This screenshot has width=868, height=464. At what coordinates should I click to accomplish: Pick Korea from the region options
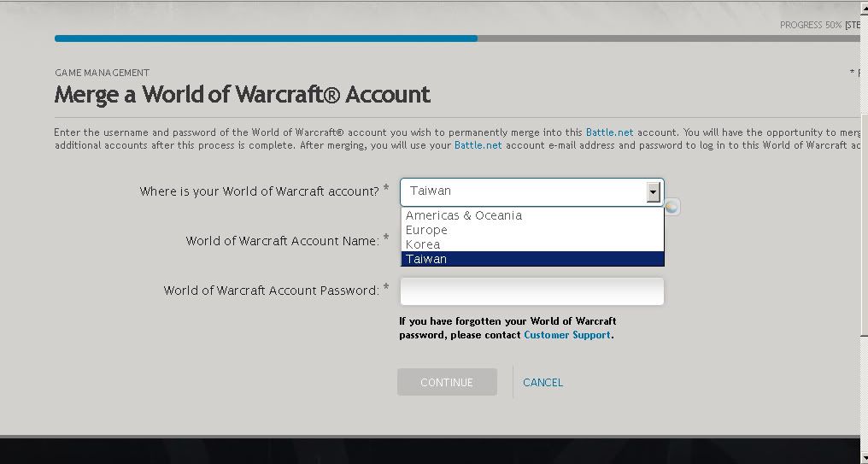tap(532, 244)
